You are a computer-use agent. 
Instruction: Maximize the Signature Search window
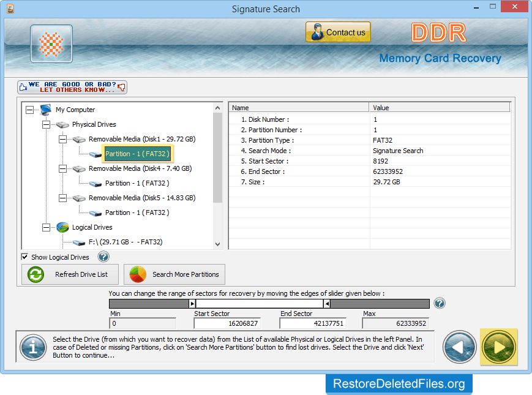pyautogui.click(x=493, y=7)
